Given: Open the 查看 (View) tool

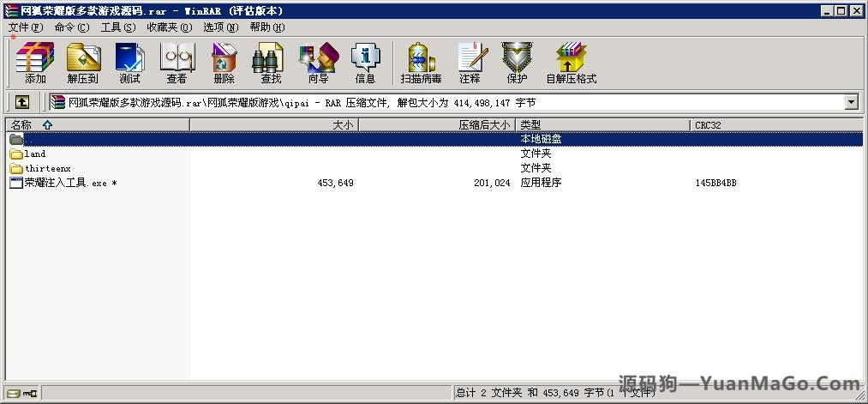Looking at the screenshot, I should point(177,63).
